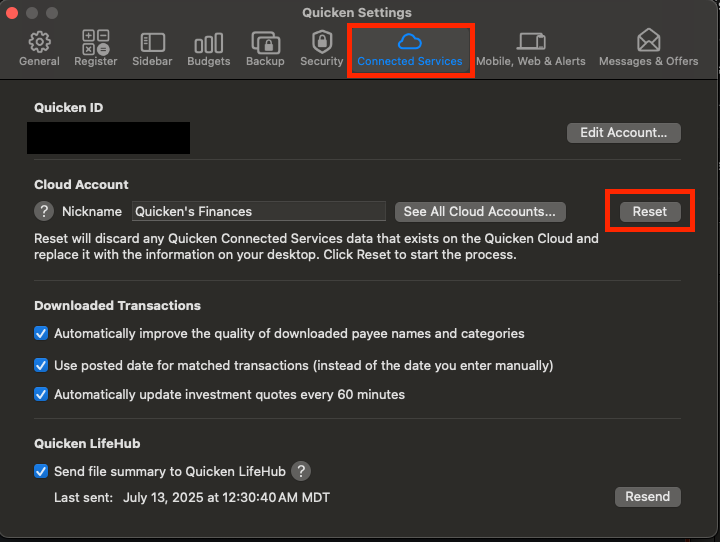Uncheck Send file summary to Quicken LifeHub

41,471
